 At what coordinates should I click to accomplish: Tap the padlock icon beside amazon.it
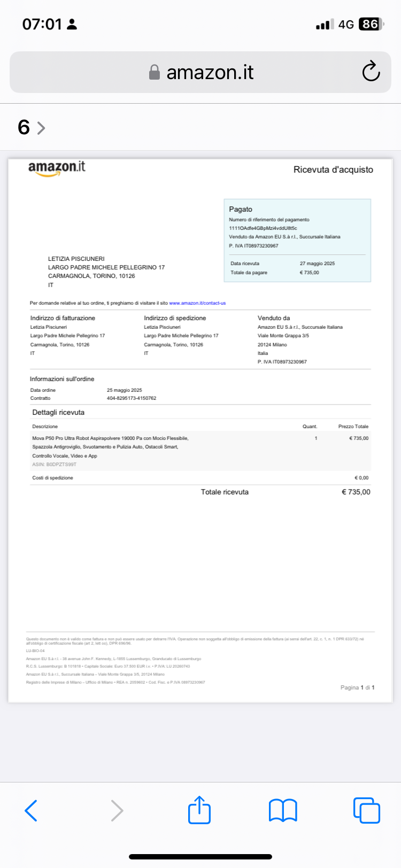pos(154,72)
